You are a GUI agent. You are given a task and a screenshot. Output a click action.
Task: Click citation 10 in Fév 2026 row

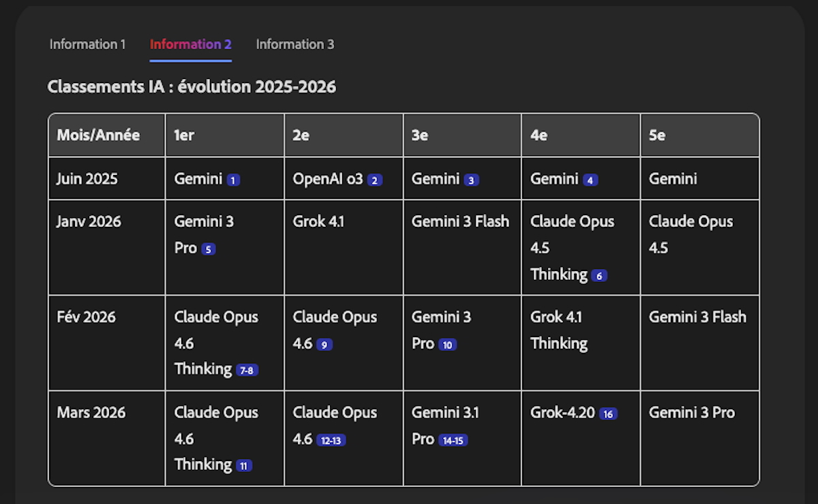coord(447,345)
